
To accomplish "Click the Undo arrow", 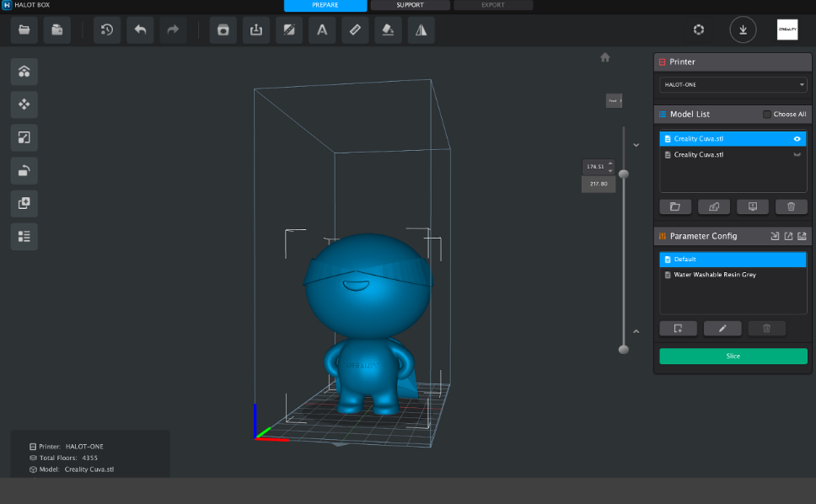I will 140,29.
